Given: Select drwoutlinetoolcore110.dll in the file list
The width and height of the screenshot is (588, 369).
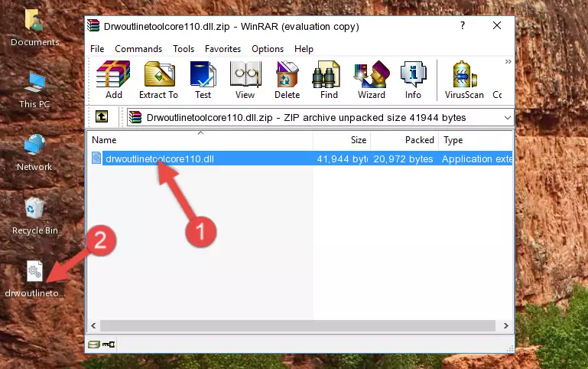Looking at the screenshot, I should tap(160, 158).
